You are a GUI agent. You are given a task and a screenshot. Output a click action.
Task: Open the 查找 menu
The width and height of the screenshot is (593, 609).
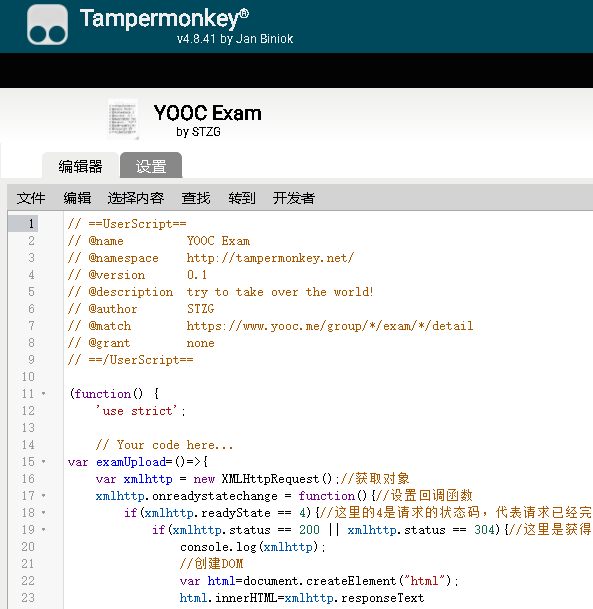[196, 198]
